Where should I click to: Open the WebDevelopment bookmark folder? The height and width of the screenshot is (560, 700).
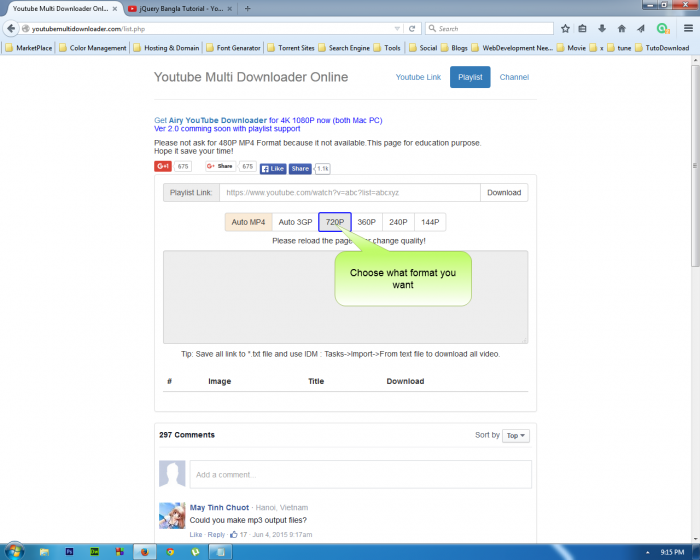click(x=512, y=48)
